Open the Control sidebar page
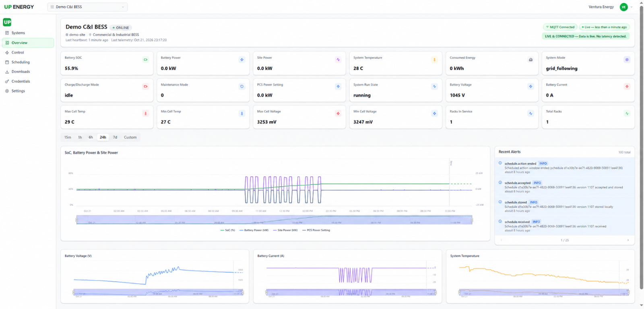644x309 pixels. tap(28, 52)
